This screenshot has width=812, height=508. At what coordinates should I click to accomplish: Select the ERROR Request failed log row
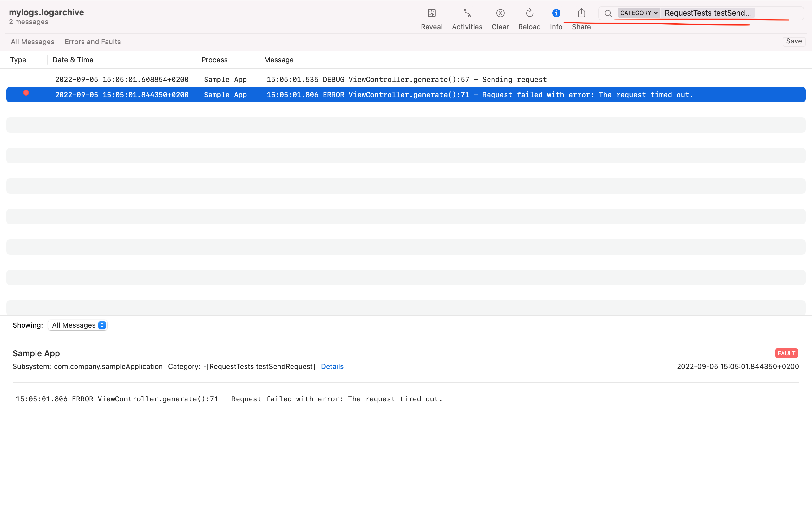[x=406, y=95]
